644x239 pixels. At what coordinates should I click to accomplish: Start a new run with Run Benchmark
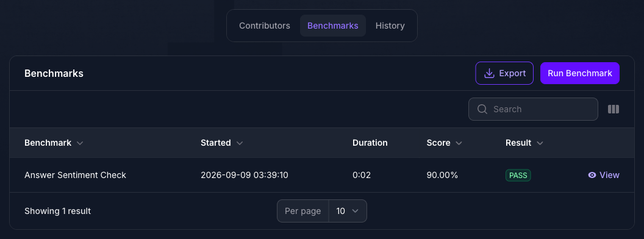[x=579, y=73]
